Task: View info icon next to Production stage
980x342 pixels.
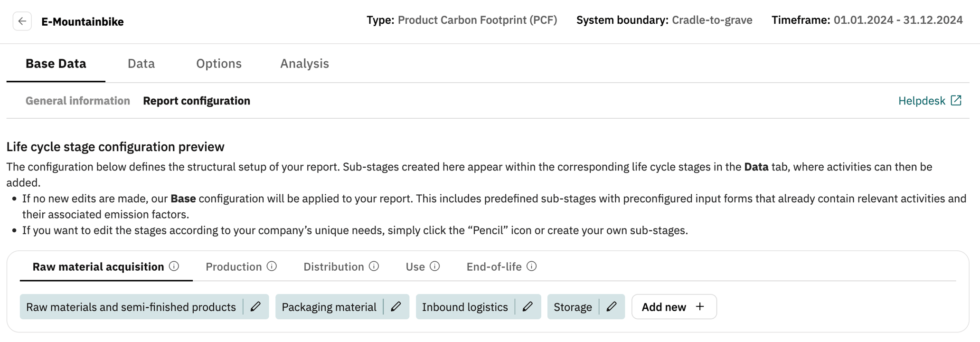Action: pyautogui.click(x=272, y=266)
